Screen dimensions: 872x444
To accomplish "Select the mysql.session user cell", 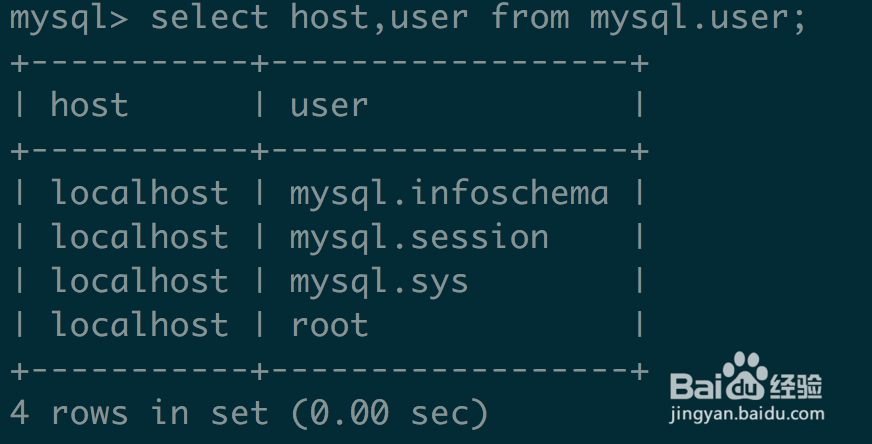I will click(x=419, y=238).
